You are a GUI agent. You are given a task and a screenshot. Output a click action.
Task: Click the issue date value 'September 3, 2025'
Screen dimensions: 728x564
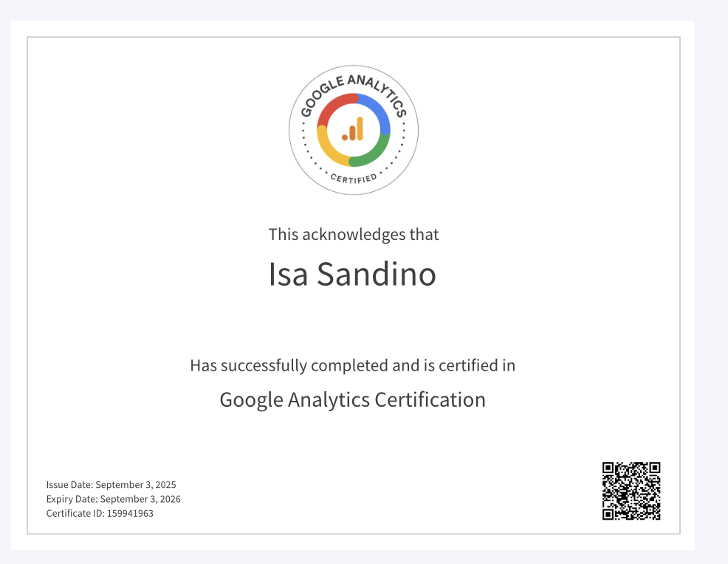136,485
